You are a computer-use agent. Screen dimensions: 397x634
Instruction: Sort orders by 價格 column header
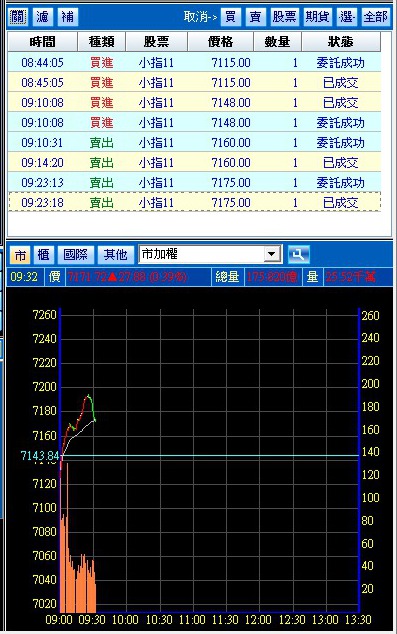click(221, 41)
